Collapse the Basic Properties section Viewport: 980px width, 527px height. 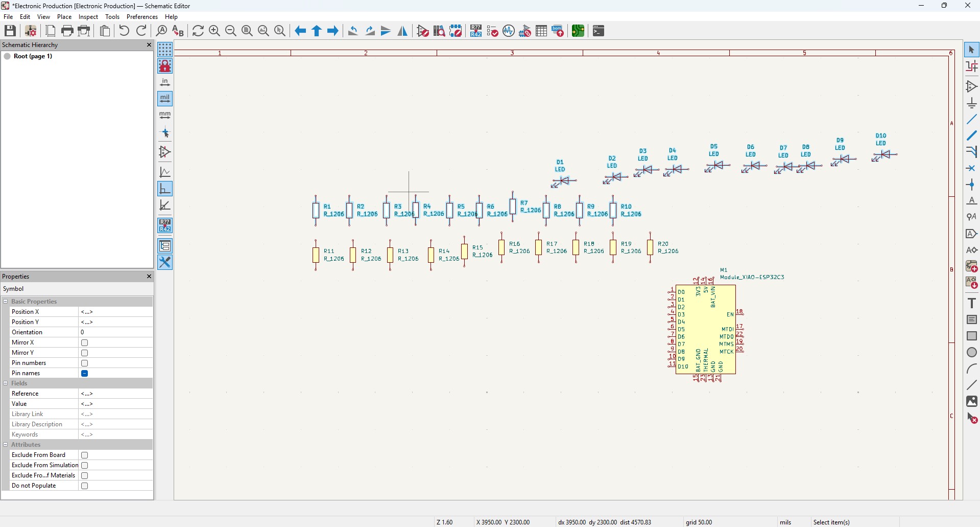[x=6, y=302]
